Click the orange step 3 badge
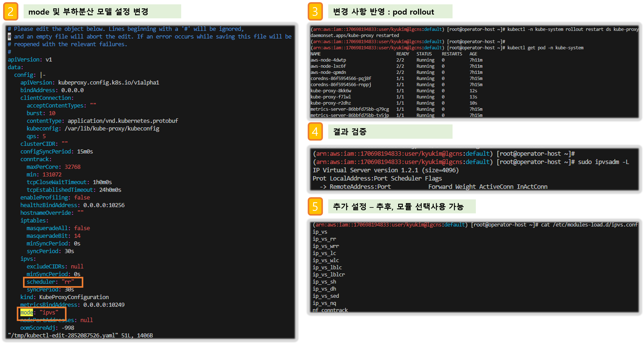This screenshot has width=644, height=344. click(315, 12)
